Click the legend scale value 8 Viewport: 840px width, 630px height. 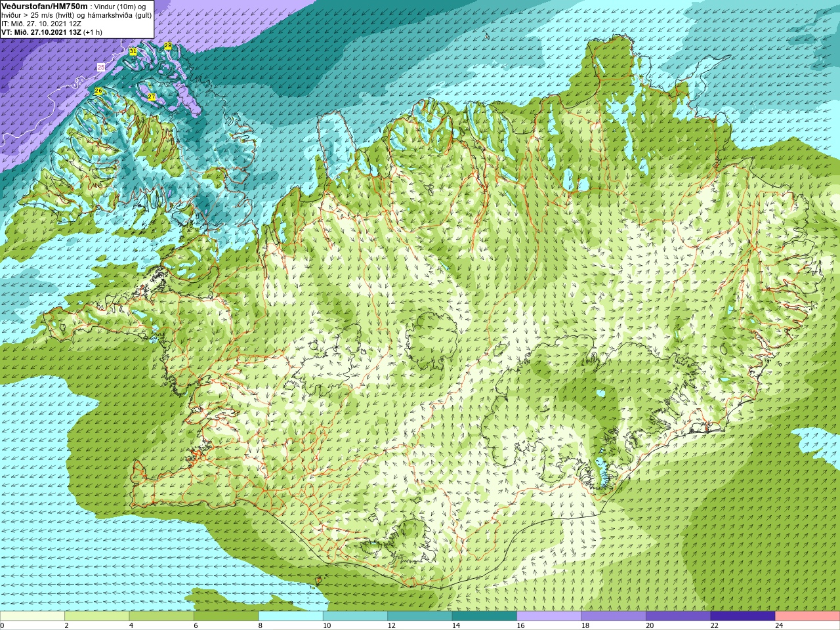point(260,625)
